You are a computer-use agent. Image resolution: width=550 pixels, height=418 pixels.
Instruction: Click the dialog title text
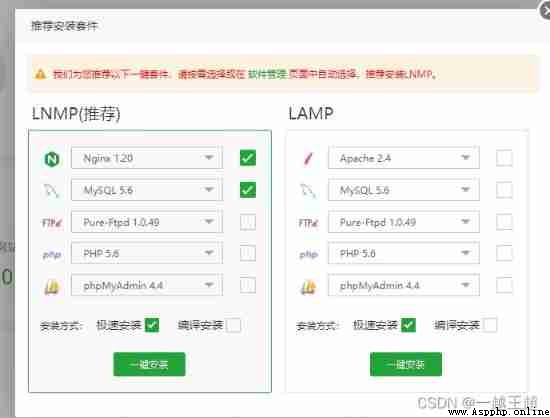[65, 26]
